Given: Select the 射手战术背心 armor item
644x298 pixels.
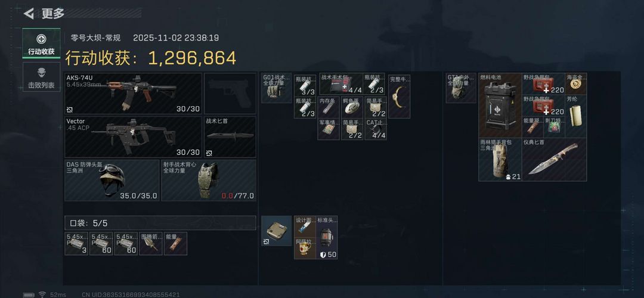Looking at the screenshot, I should pyautogui.click(x=209, y=181).
